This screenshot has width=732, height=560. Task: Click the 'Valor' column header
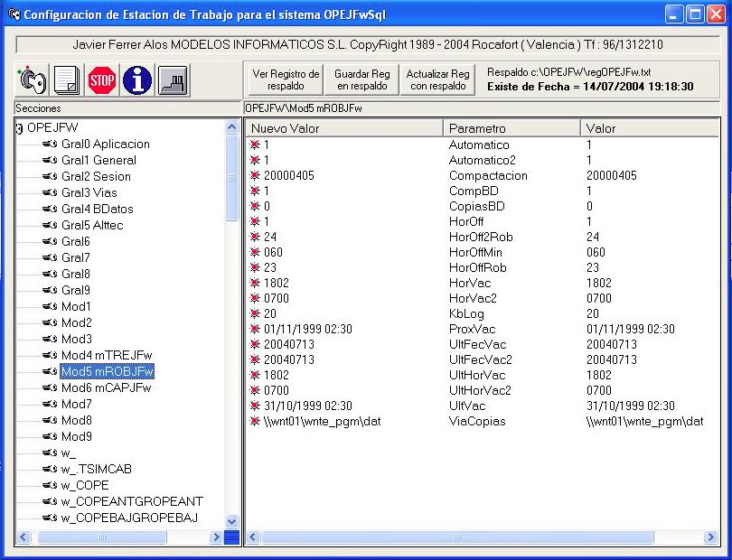(x=650, y=128)
